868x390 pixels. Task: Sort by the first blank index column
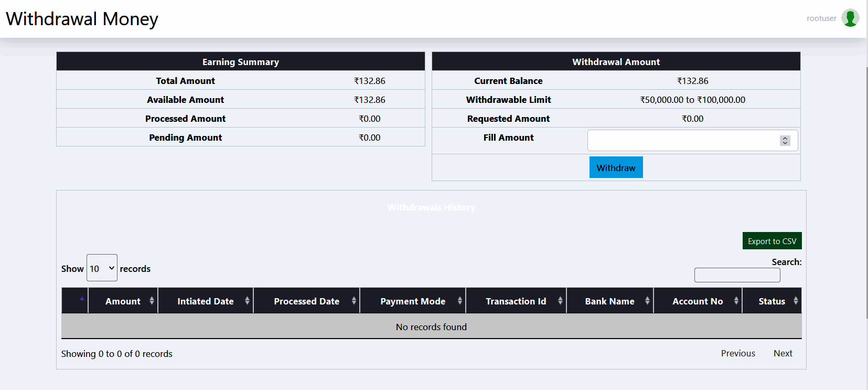pyautogui.click(x=74, y=300)
